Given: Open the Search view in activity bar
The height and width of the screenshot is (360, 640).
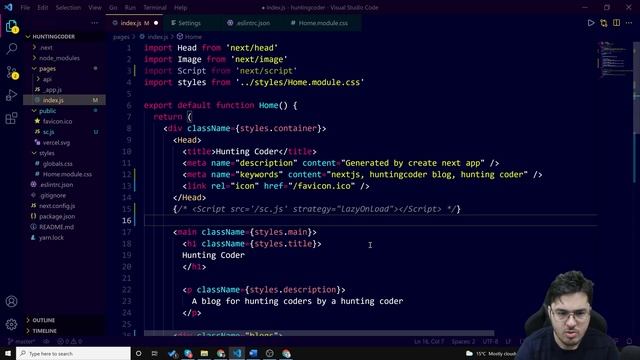Looking at the screenshot, I should point(11,49).
